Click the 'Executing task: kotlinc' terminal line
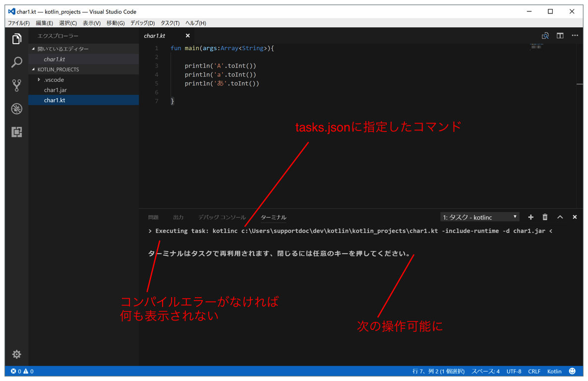 (350, 231)
